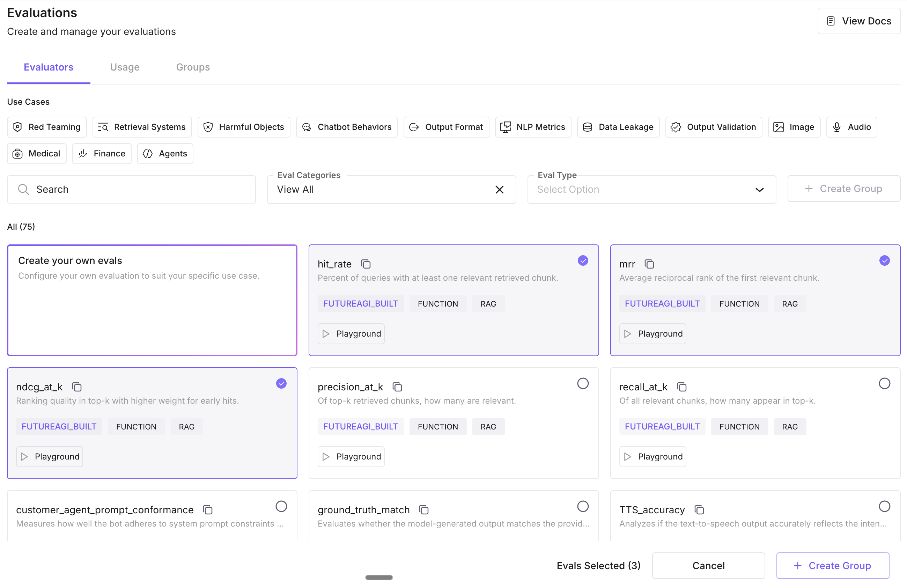
Task: Copy ground_truth_match name icon
Action: pyautogui.click(x=424, y=509)
